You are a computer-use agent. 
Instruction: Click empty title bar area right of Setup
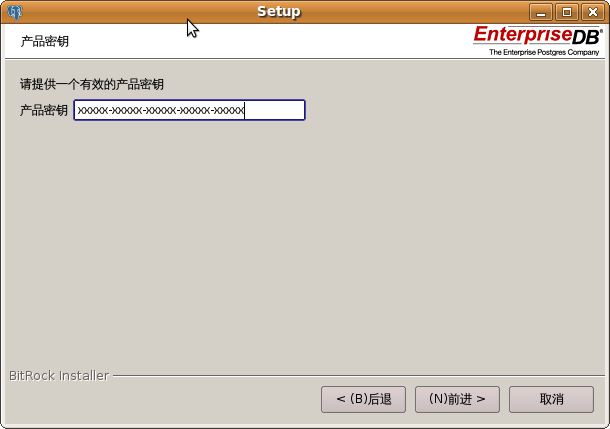[412, 12]
